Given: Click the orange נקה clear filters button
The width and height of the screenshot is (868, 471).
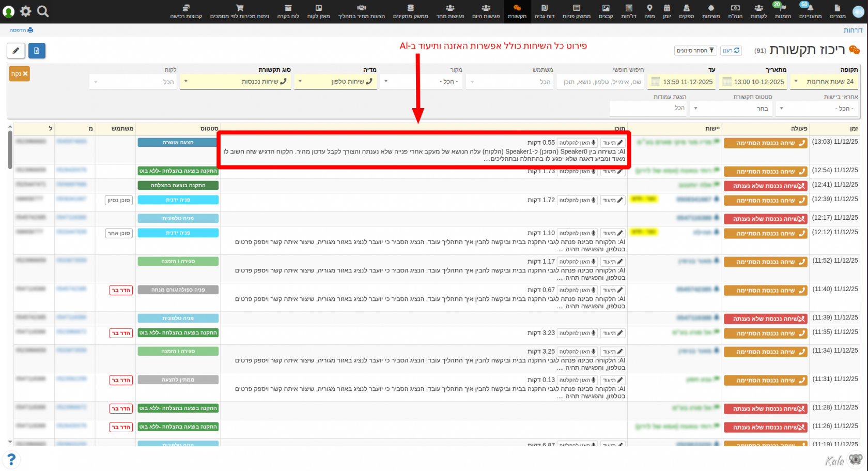Looking at the screenshot, I should pyautogui.click(x=19, y=74).
